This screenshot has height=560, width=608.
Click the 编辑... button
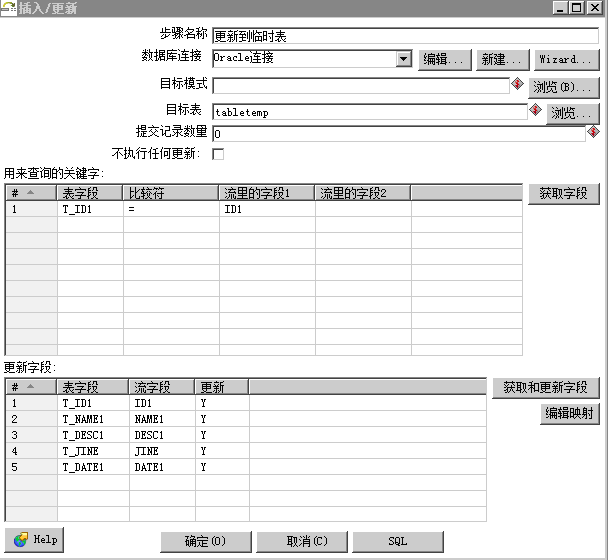click(x=445, y=60)
